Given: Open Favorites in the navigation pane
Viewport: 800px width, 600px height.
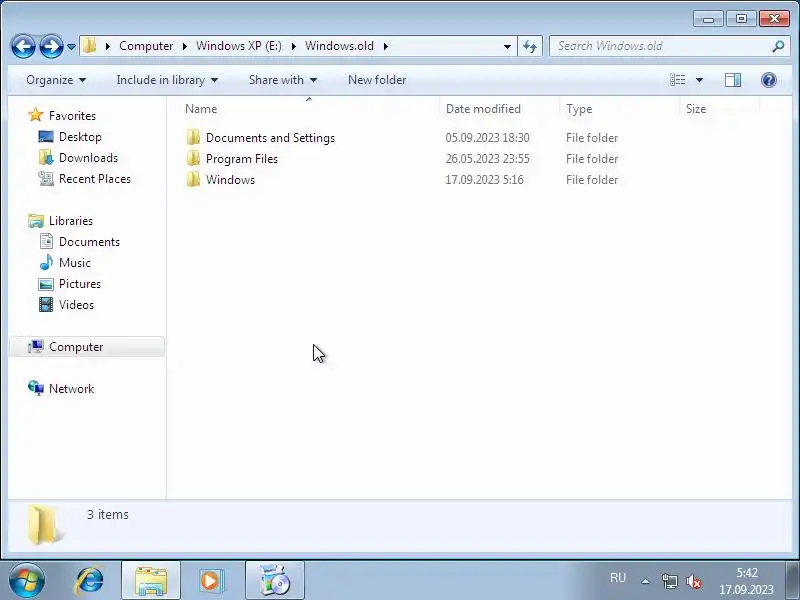Looking at the screenshot, I should click(72, 116).
